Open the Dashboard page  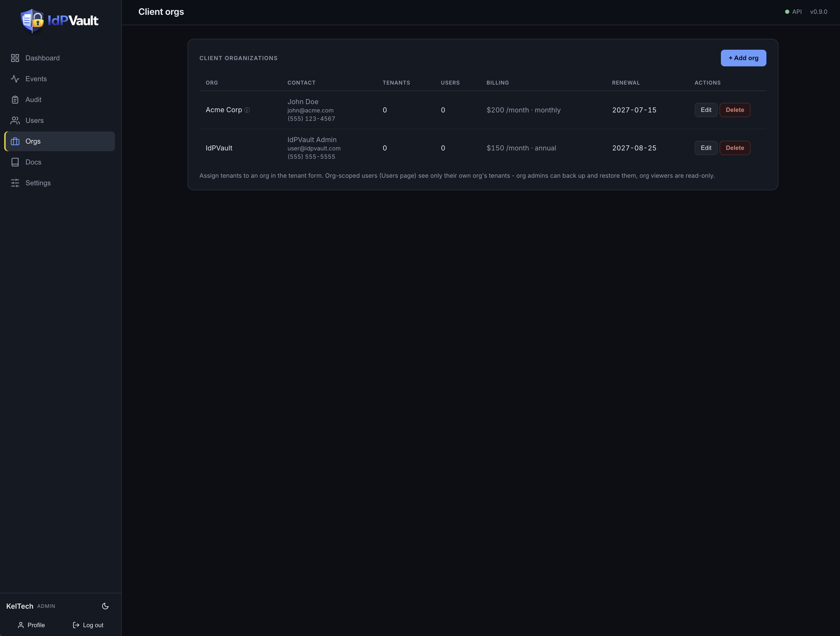60,58
